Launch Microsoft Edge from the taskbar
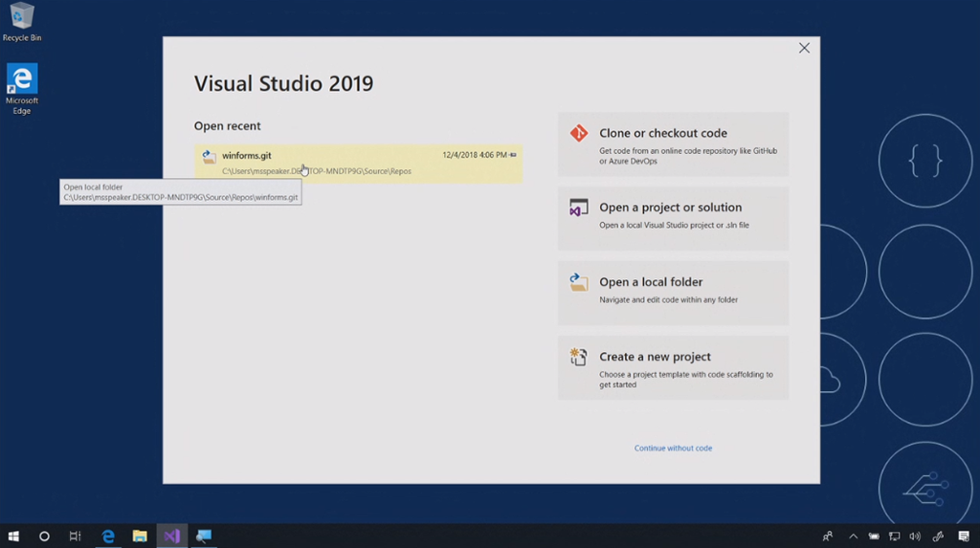Image resolution: width=980 pixels, height=548 pixels. point(108,537)
